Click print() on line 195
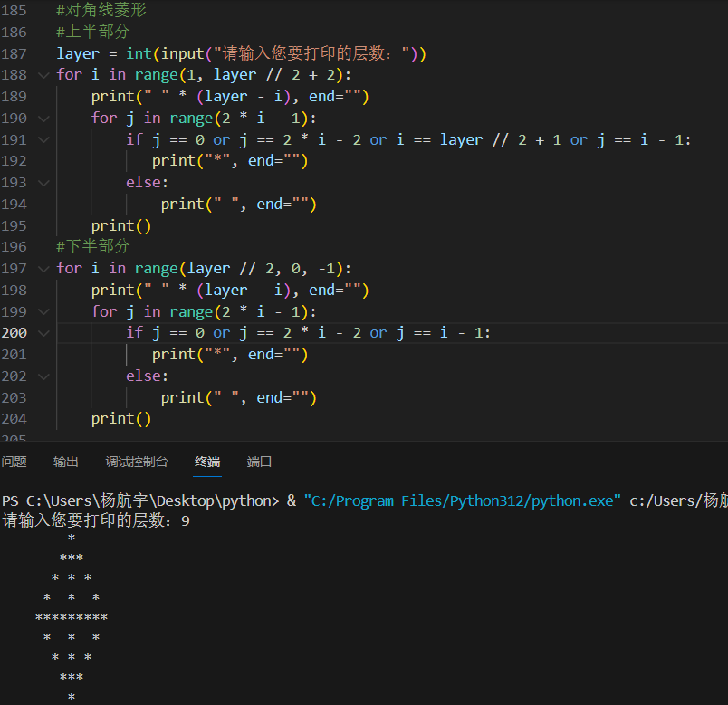The height and width of the screenshot is (705, 728). tap(121, 226)
